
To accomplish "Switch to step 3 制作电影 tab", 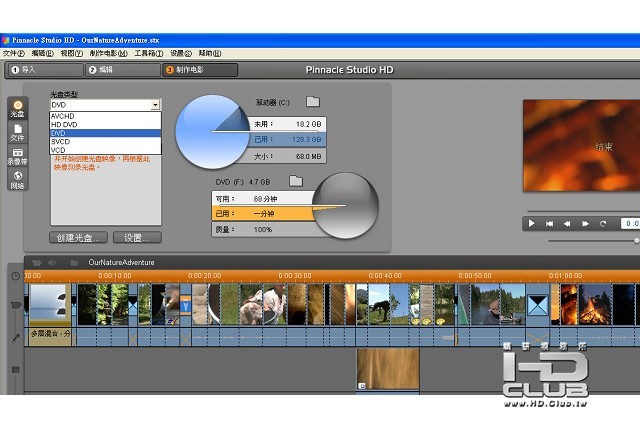I will tap(200, 70).
